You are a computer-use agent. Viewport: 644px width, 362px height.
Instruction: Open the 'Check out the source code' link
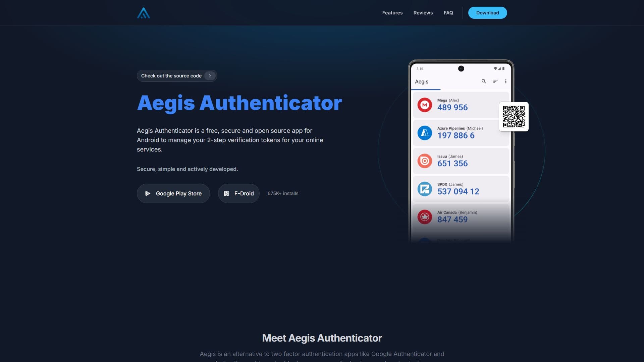[x=177, y=76]
